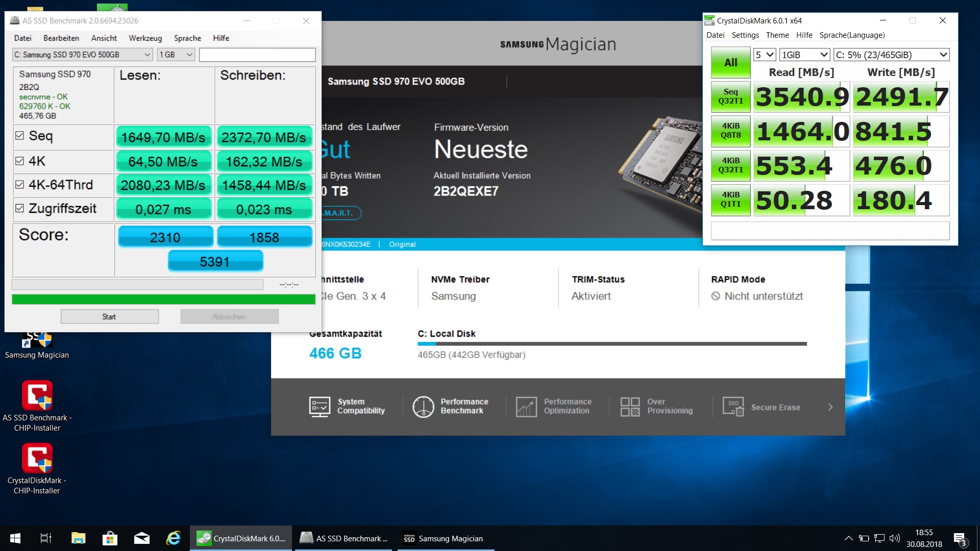Open the Werkzeug menu in AS SSD
The image size is (980, 551).
click(145, 38)
